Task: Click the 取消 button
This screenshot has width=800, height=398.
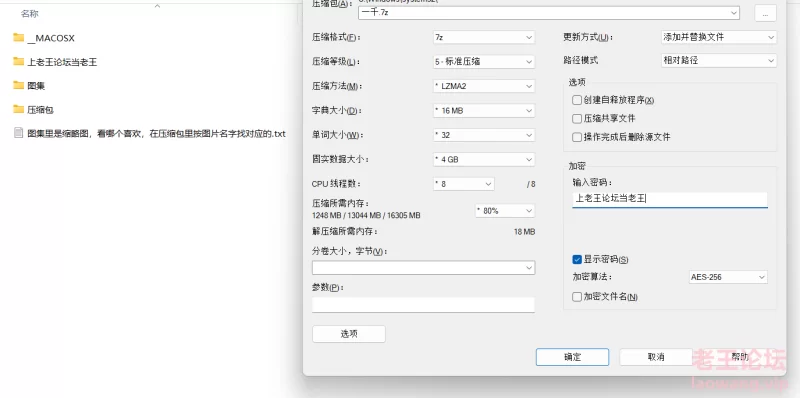Action: point(656,357)
